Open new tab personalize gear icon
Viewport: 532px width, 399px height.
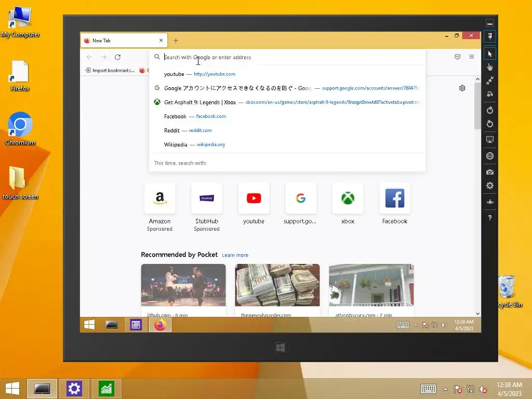(462, 88)
